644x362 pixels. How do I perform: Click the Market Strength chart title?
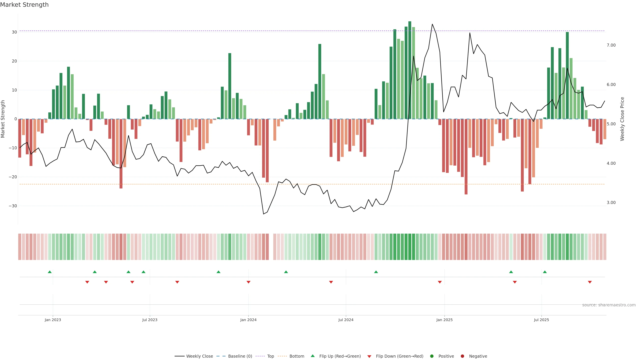coord(24,5)
